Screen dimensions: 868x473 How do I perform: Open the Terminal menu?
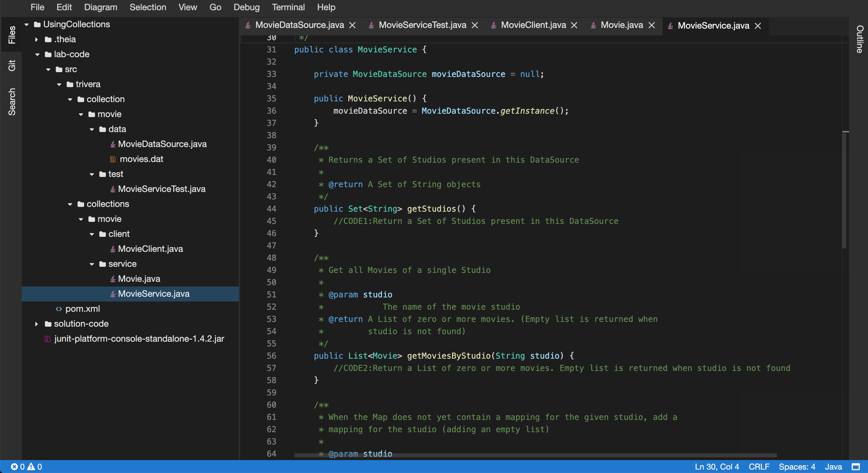pyautogui.click(x=288, y=7)
